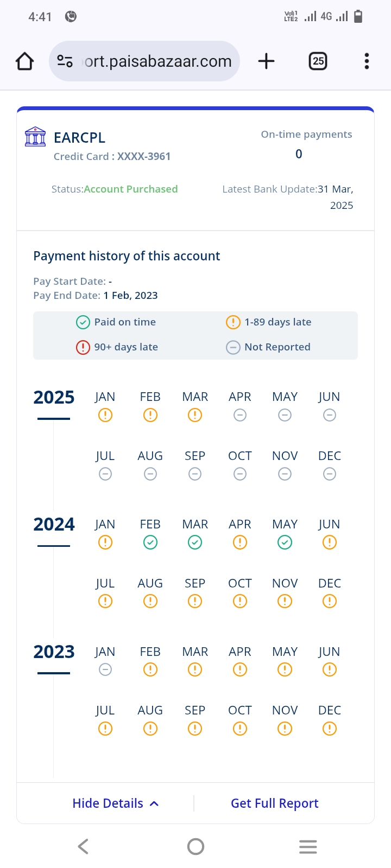391x868 pixels.
Task: Tap the May 2024 paid-on-time checkmark
Action: [285, 542]
